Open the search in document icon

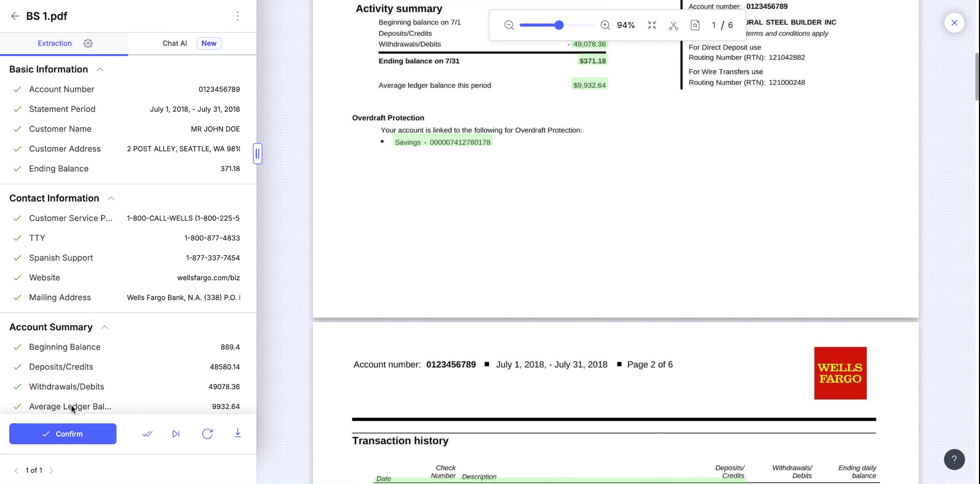695,25
